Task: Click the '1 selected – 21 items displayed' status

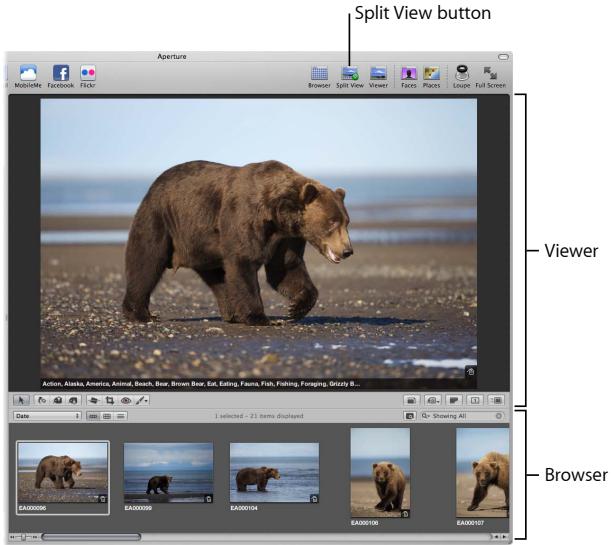Action: coord(259,416)
